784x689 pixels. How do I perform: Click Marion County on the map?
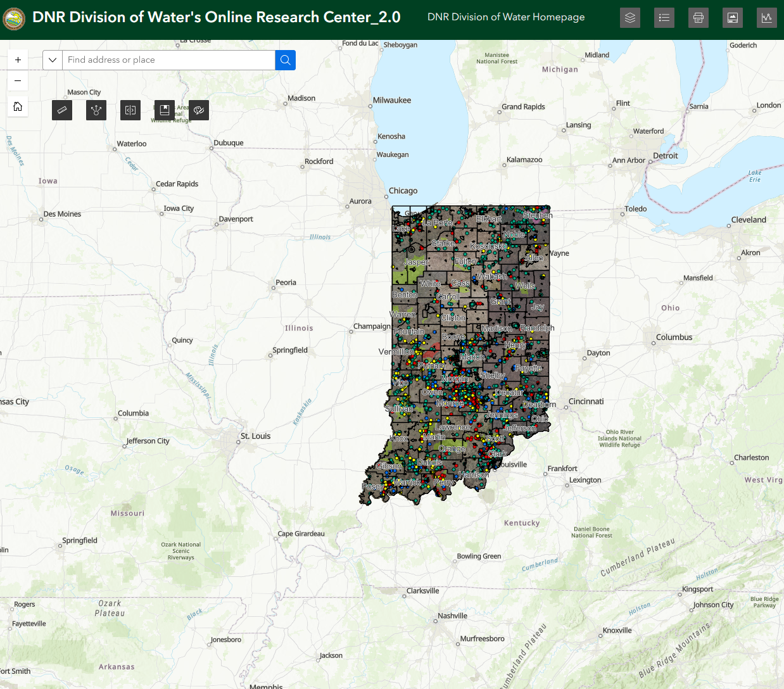[472, 357]
